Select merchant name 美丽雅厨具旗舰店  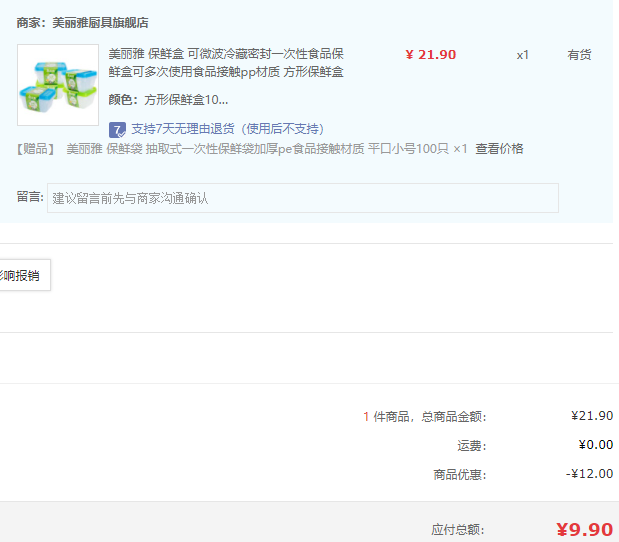pos(100,23)
